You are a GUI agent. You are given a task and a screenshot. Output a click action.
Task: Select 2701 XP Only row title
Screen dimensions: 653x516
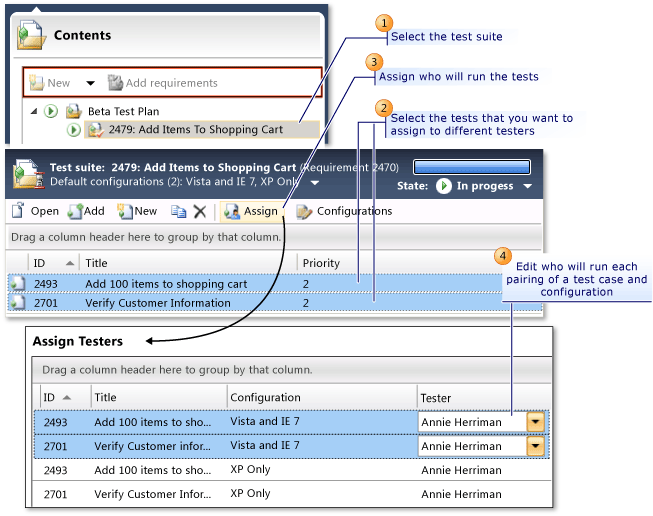[152, 494]
